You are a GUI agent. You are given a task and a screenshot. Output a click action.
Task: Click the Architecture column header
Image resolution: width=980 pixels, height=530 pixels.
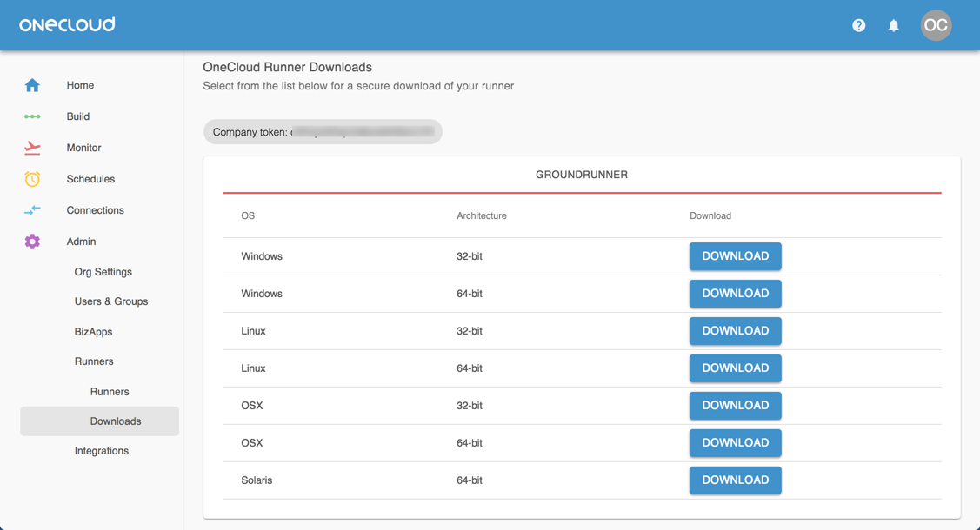click(481, 215)
